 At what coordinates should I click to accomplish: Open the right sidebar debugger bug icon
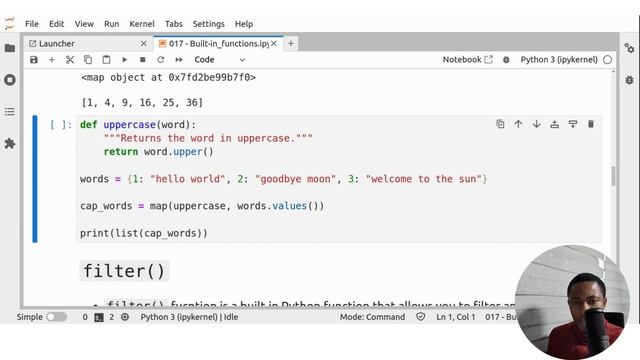point(629,80)
